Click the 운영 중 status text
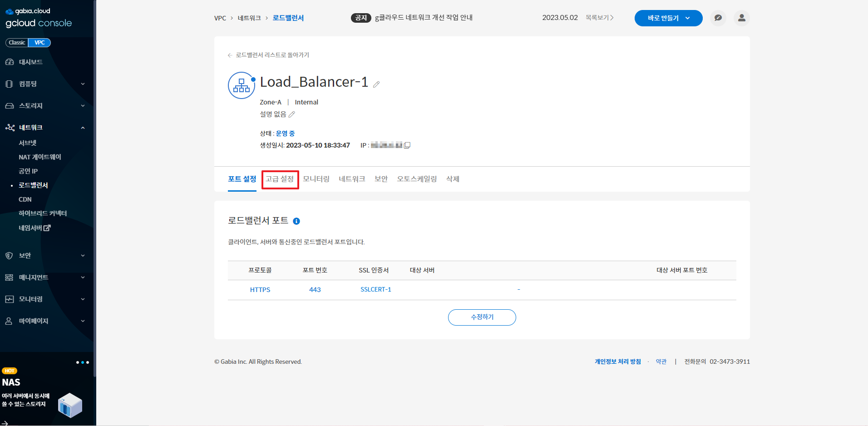 coord(286,134)
